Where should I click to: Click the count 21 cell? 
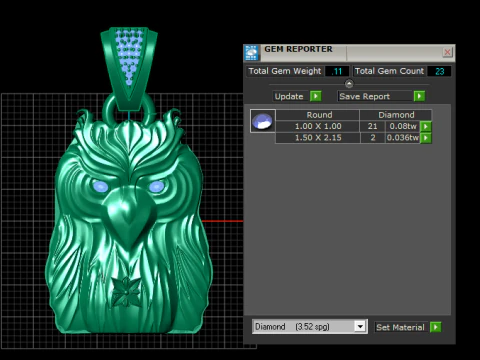click(x=372, y=126)
